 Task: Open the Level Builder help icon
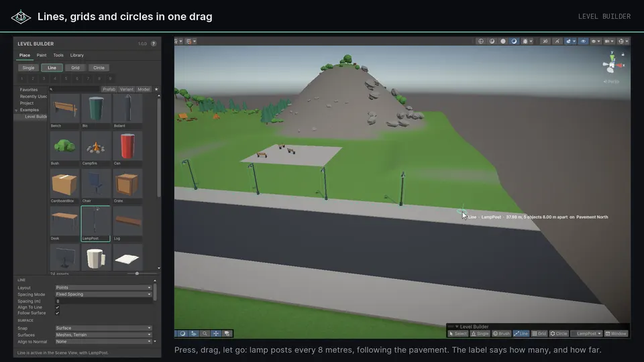(154, 44)
